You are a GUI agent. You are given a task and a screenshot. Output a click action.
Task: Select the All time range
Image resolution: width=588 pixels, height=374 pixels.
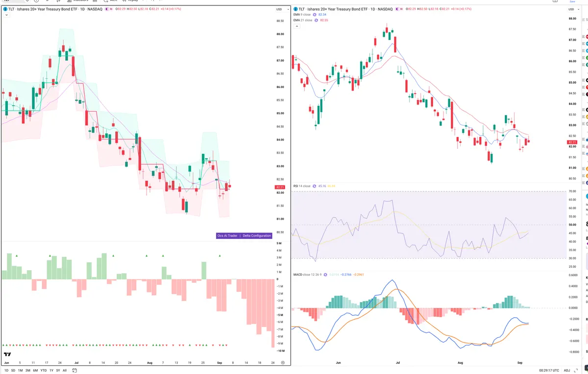tap(65, 371)
